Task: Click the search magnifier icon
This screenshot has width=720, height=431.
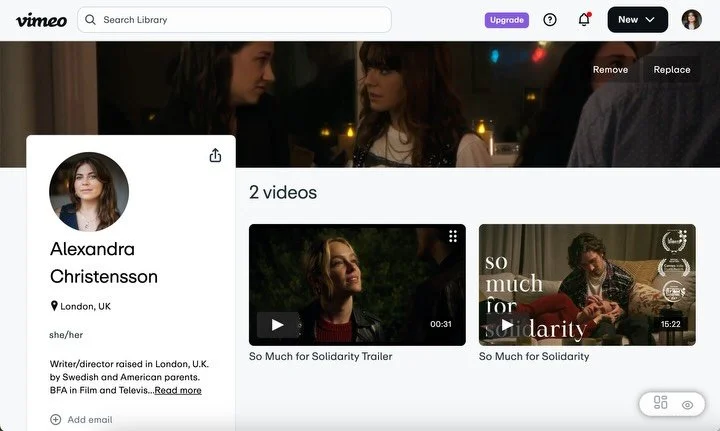Action: 90,20
